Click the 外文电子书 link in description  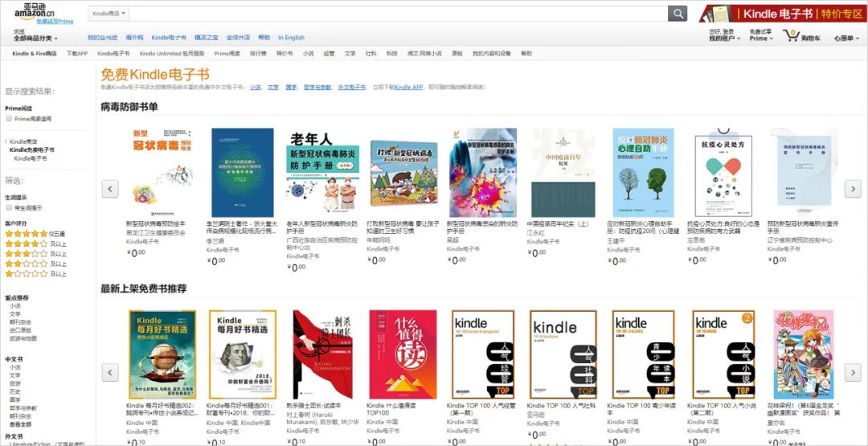click(x=352, y=88)
